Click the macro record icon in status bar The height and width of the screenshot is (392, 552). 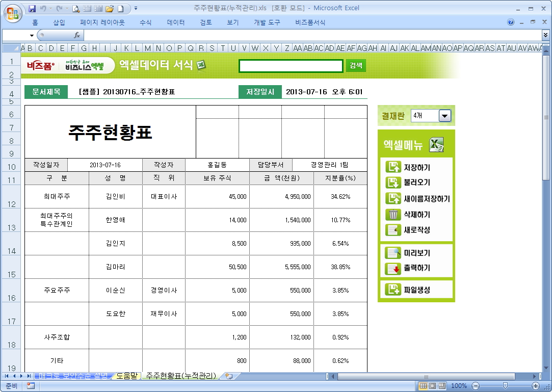pos(31,386)
